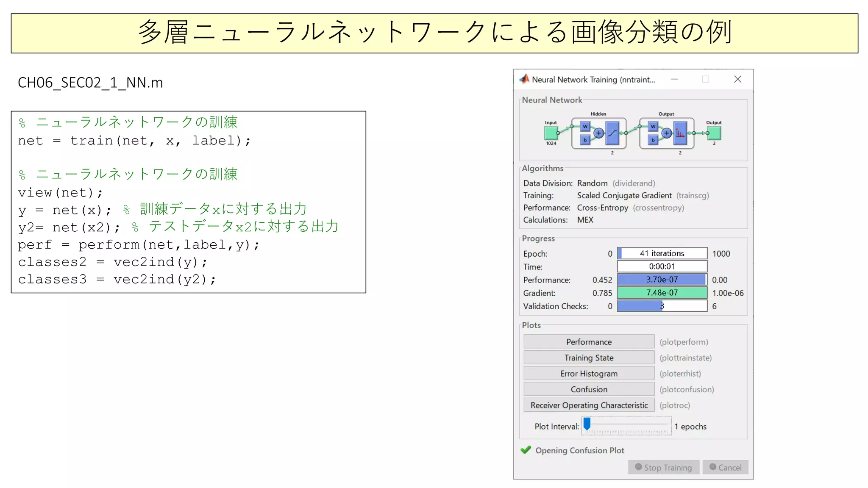Screen dimensions: 868x488
Task: Open the Training State plot
Action: [x=589, y=358]
